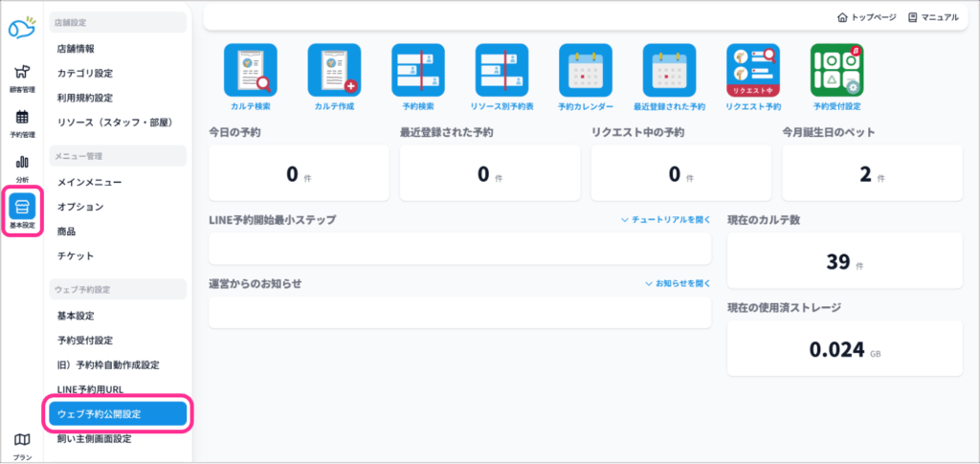
Task: Click 最近登録された予約 shortcut icon
Action: point(669,71)
